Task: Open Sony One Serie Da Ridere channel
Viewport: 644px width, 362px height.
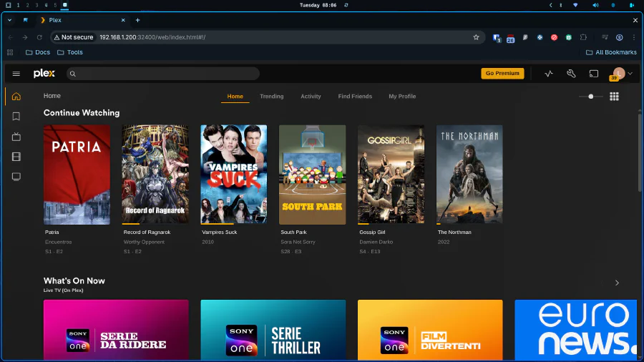Action: pos(116,330)
